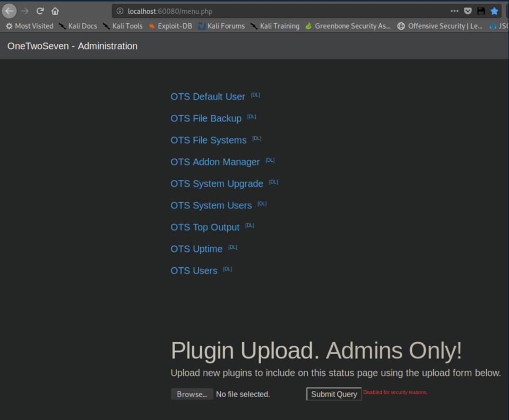Open the Kali Docs bookmark
509x420 pixels.
click(x=77, y=26)
